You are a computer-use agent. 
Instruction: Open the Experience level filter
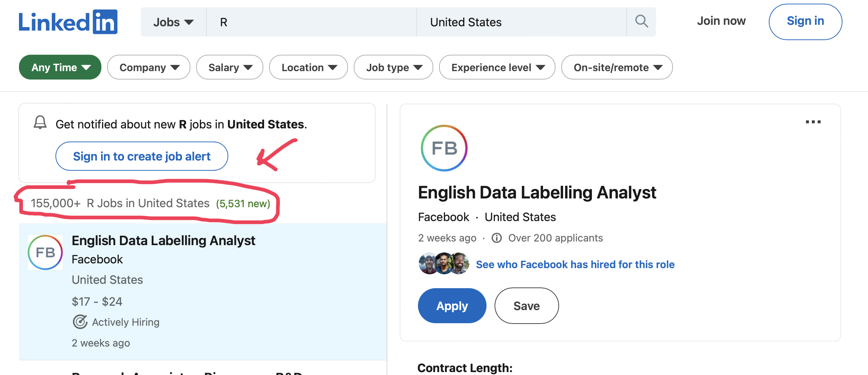[x=497, y=67]
